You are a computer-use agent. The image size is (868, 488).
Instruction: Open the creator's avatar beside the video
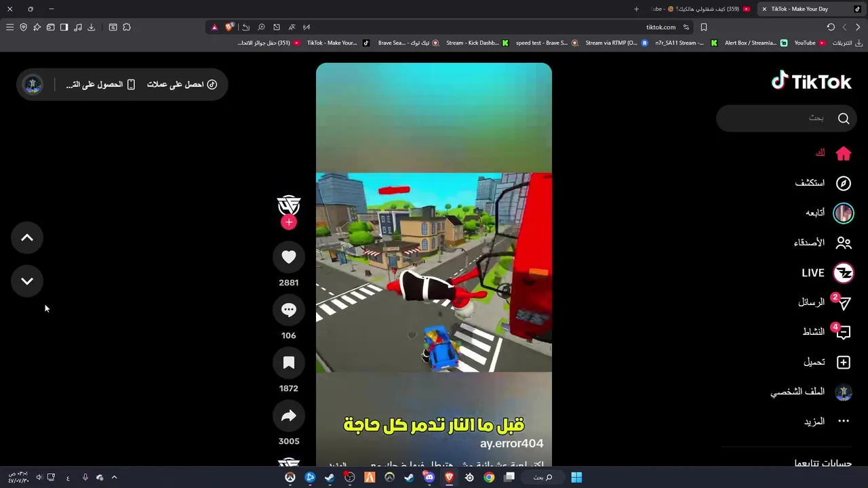point(289,205)
